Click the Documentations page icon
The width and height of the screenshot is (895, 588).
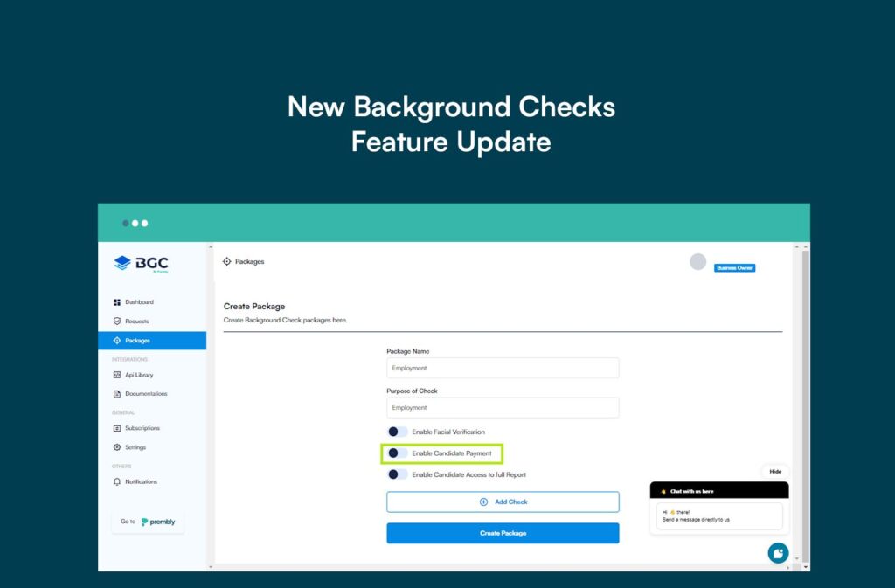(x=117, y=394)
